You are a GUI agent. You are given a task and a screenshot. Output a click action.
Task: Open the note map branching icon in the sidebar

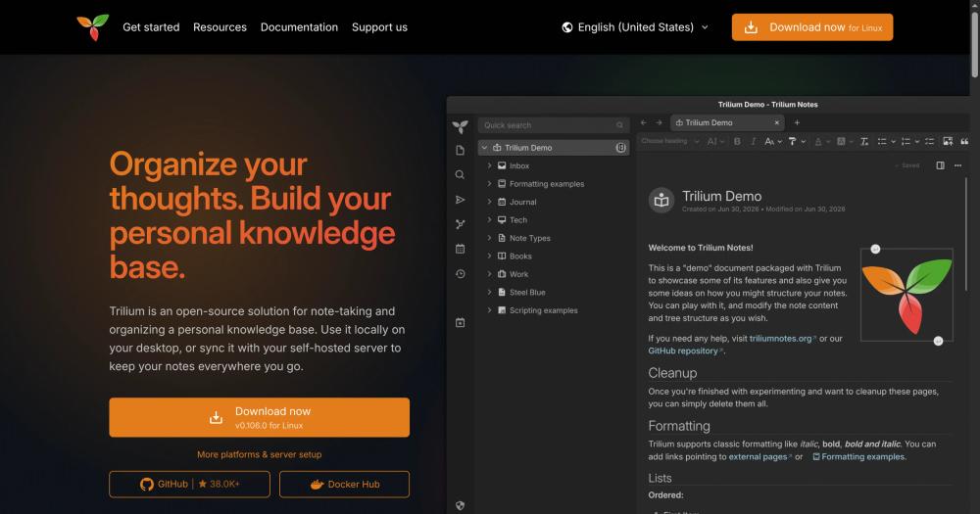point(460,224)
